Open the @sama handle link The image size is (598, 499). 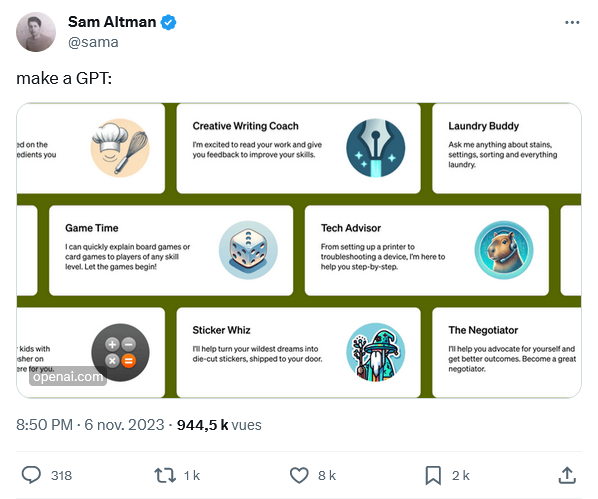click(x=93, y=42)
